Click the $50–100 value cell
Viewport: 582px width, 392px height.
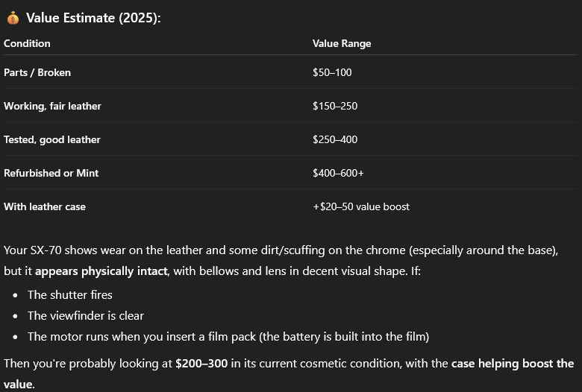332,72
